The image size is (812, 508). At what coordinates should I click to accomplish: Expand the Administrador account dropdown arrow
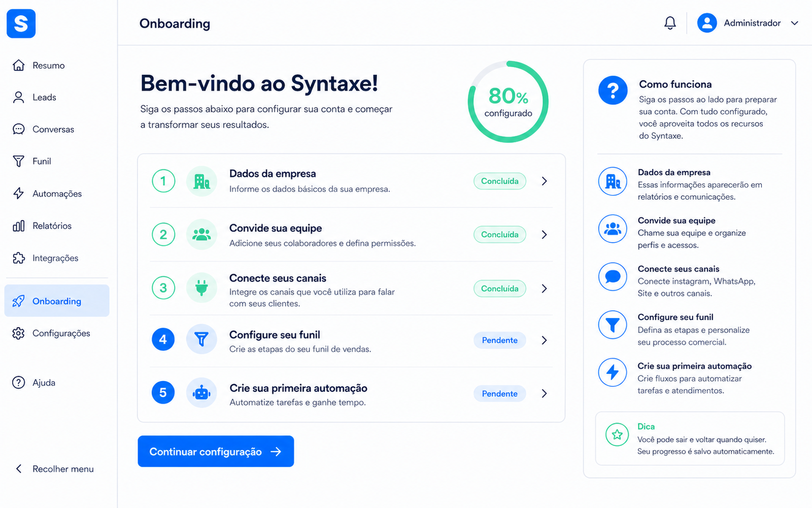coord(795,23)
